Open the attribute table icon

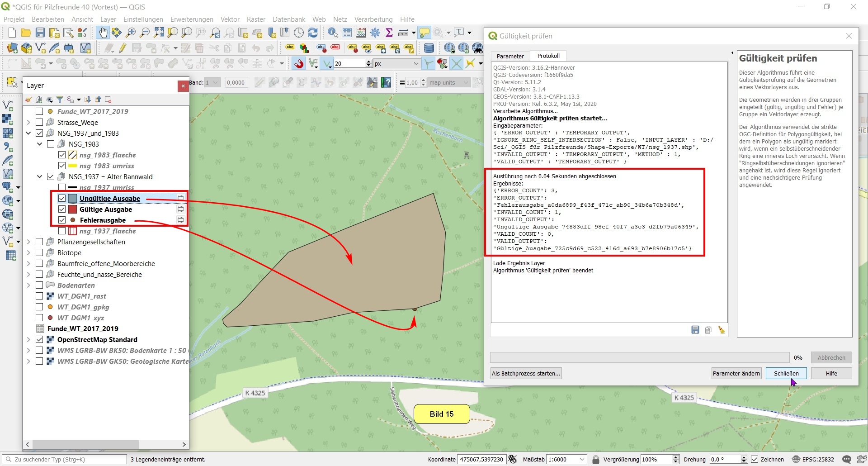(347, 33)
